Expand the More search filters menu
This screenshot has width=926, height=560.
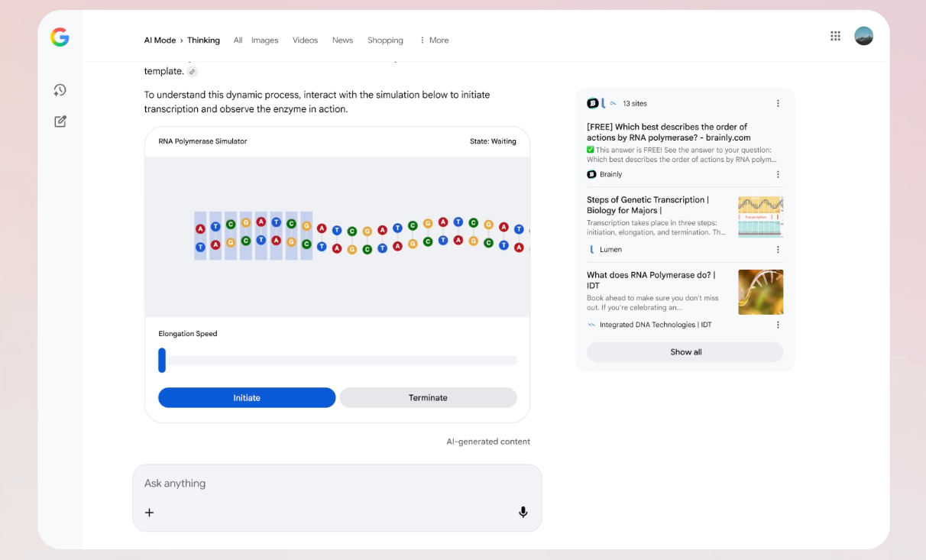pos(434,40)
